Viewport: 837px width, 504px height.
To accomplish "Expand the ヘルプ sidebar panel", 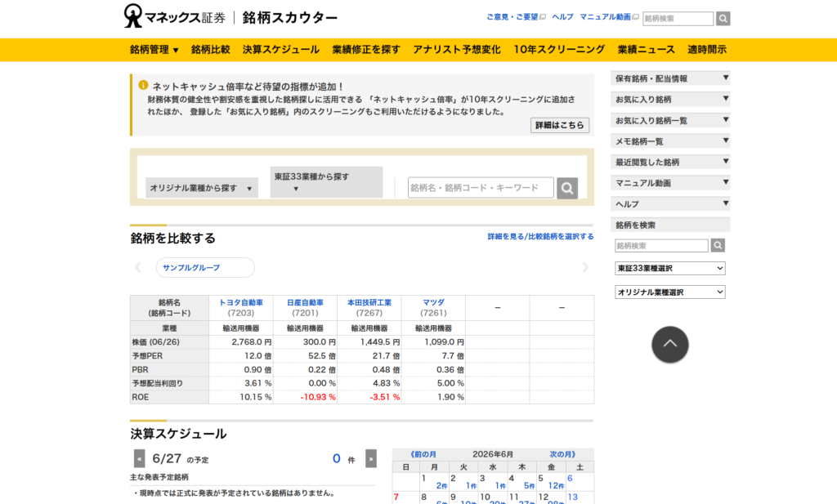I will pos(670,203).
